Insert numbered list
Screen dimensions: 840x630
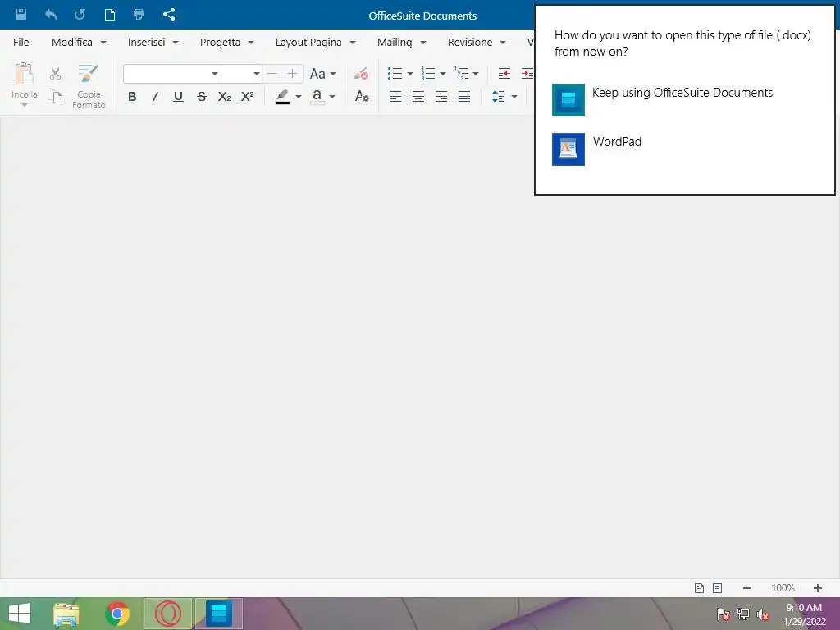(x=428, y=73)
